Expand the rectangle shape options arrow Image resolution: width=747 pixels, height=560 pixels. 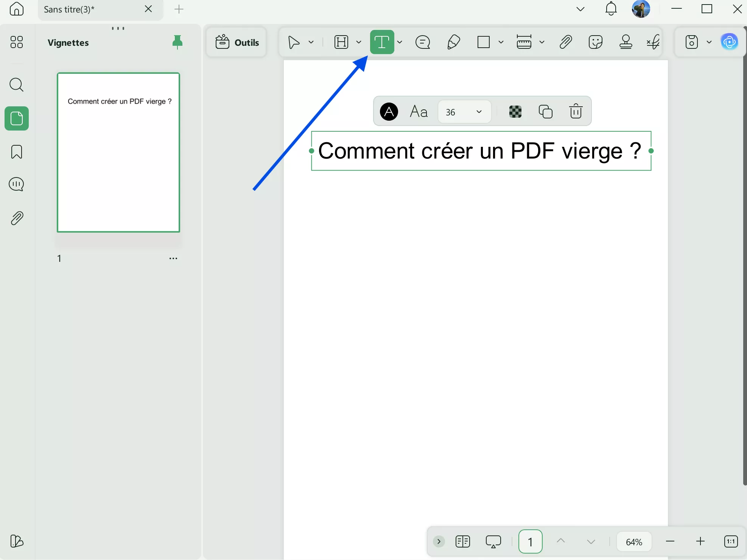[501, 42]
